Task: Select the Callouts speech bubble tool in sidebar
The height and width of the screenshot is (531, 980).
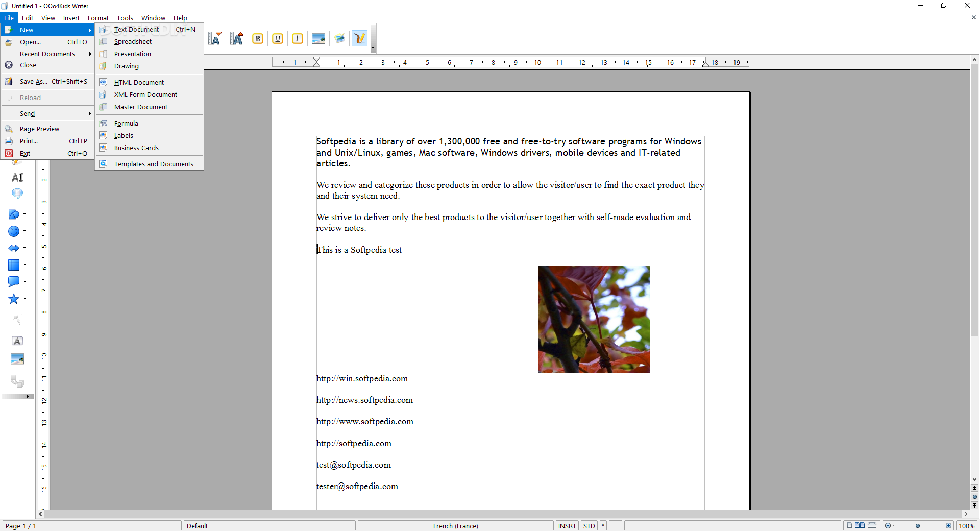Action: point(17,194)
